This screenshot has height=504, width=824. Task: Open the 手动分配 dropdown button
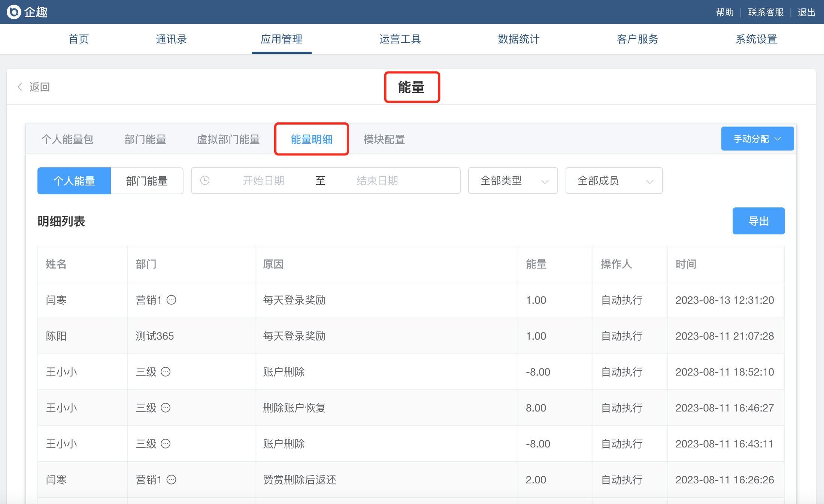[757, 139]
